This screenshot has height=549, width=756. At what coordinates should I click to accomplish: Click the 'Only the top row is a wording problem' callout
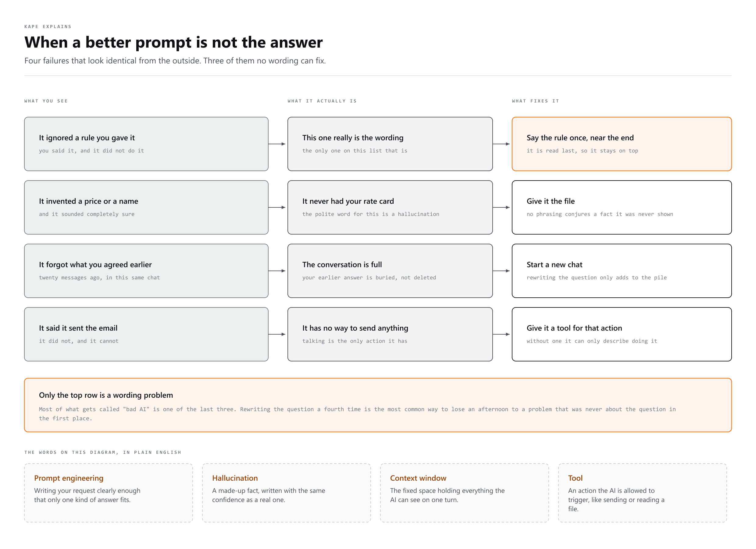point(378,405)
